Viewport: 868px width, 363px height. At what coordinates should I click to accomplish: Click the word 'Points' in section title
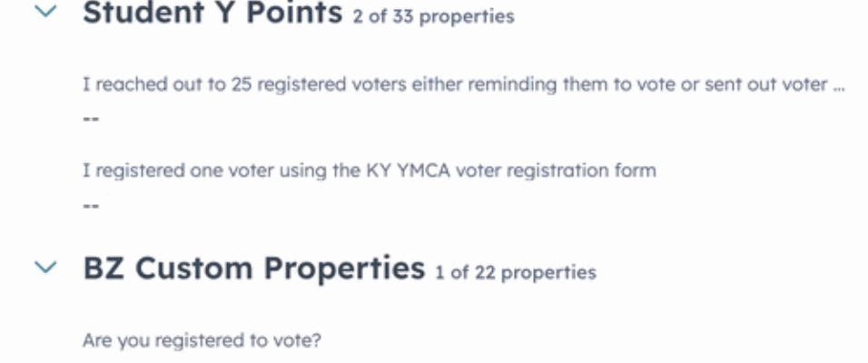click(294, 12)
